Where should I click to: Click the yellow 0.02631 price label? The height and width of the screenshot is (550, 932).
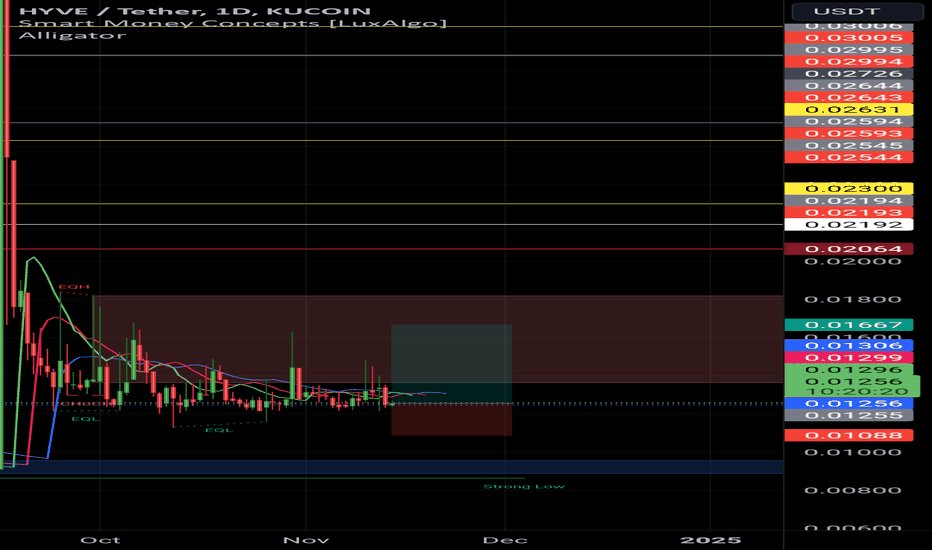point(849,109)
